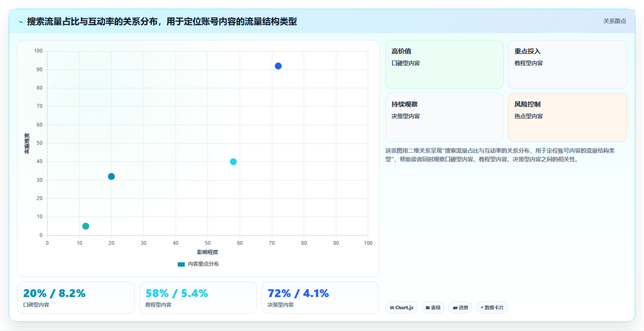Click the chart description paragraph text
644x331 pixels.
(500, 155)
